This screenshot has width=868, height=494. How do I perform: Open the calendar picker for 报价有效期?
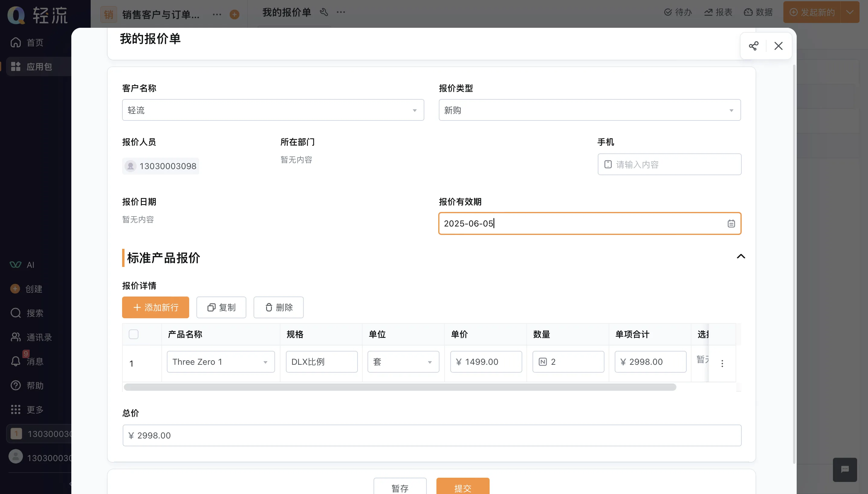coord(731,223)
